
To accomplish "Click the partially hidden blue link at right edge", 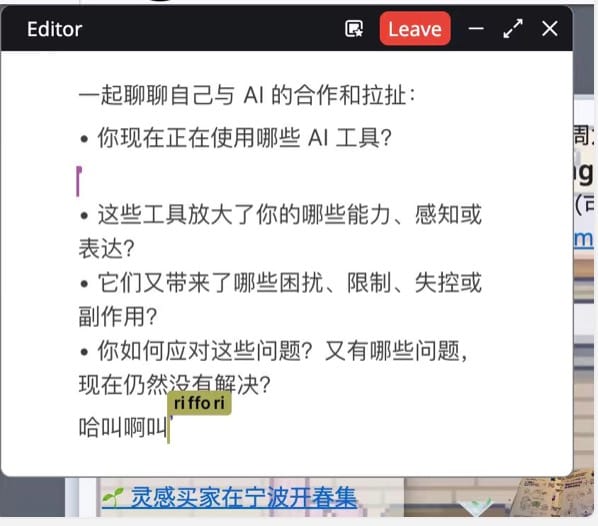I will point(584,240).
